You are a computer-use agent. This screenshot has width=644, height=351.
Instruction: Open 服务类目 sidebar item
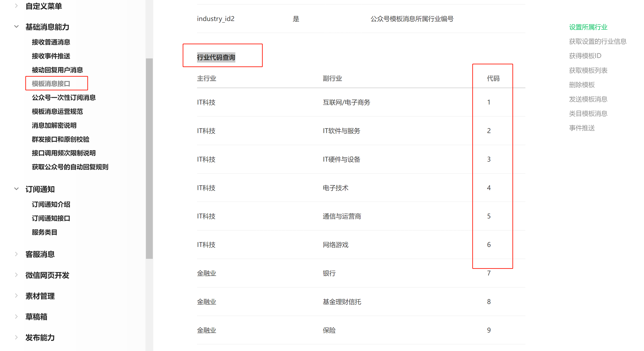[x=44, y=232]
